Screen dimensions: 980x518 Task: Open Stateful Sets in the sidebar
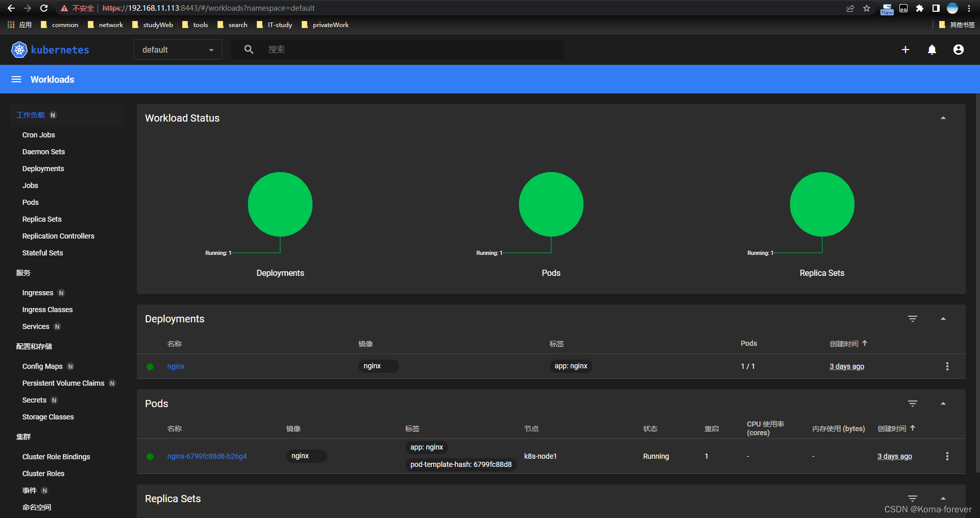click(x=42, y=253)
